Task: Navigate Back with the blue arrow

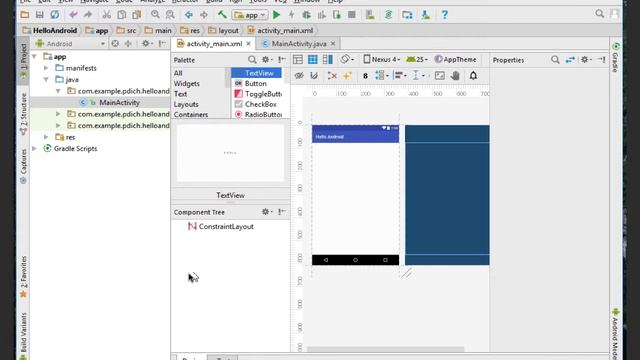Action: point(189,15)
